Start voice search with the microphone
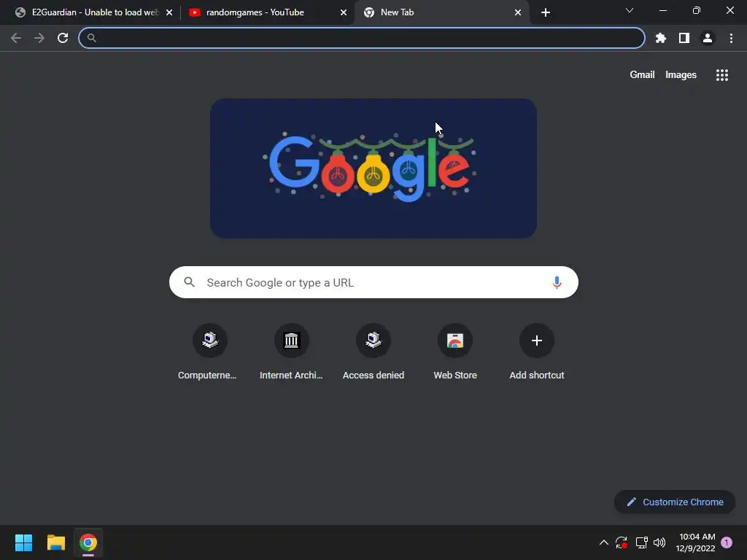The width and height of the screenshot is (747, 560). (x=557, y=282)
